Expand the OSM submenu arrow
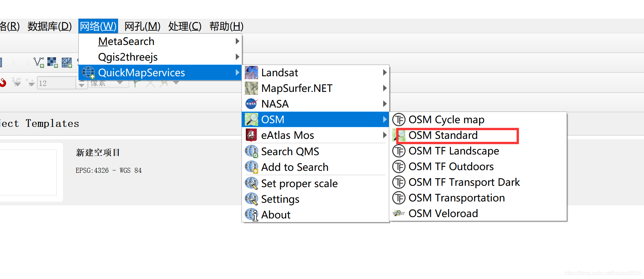 [x=385, y=120]
